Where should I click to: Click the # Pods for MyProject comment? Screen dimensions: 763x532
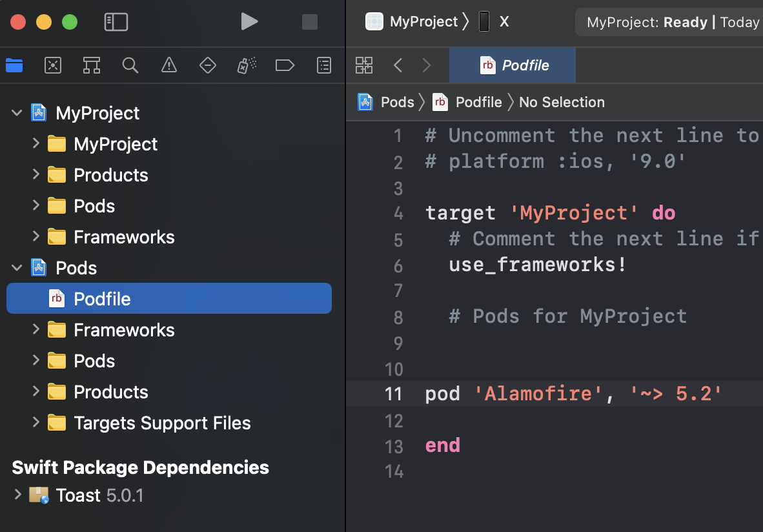pyautogui.click(x=567, y=316)
